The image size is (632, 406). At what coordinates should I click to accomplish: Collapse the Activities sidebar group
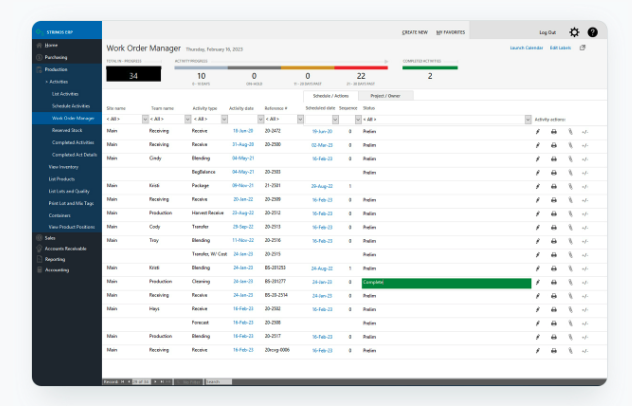pyautogui.click(x=56, y=81)
